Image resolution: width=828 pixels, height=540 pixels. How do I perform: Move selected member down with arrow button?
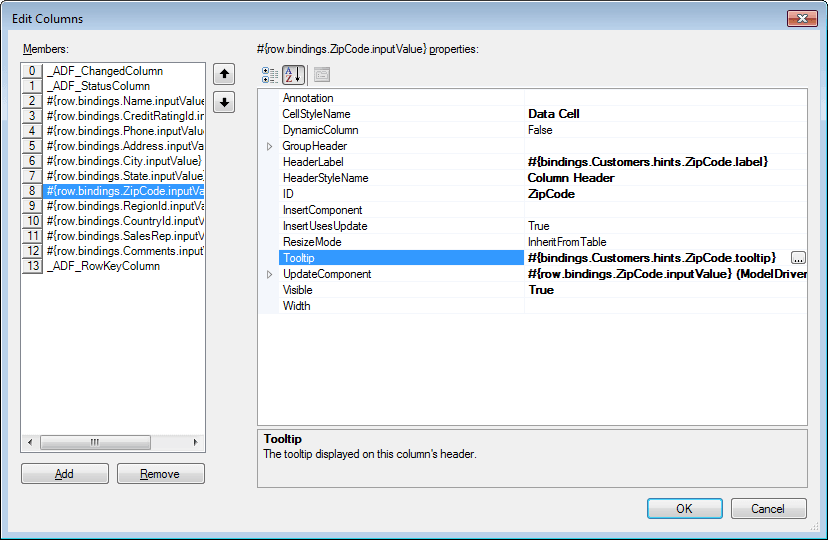coord(224,102)
